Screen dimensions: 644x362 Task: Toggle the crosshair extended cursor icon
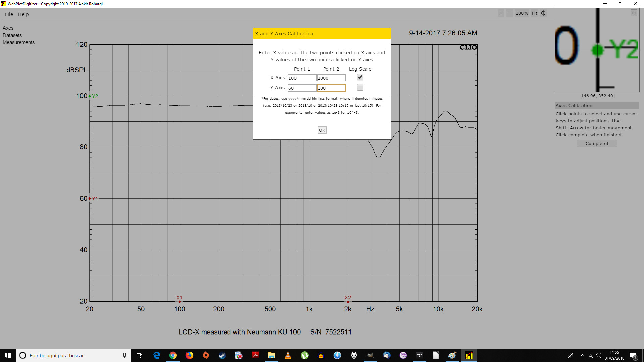543,13
